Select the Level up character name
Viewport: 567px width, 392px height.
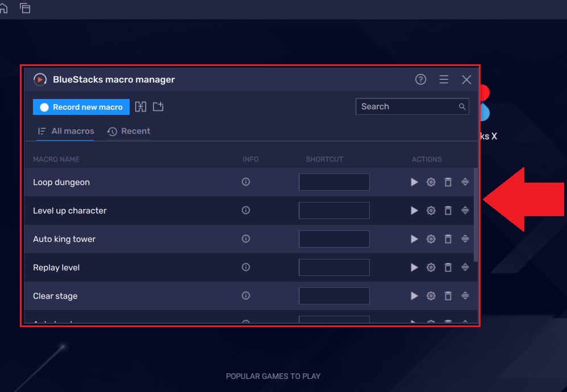tap(70, 211)
